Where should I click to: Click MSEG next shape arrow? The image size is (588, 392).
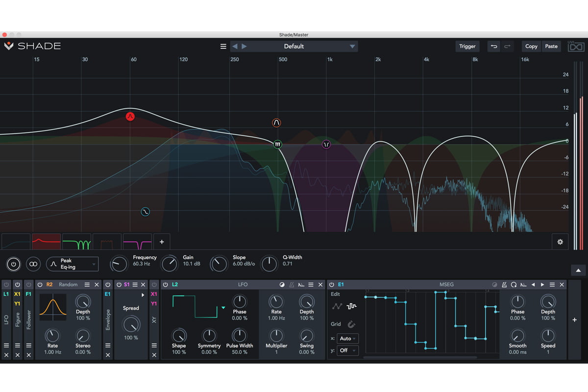542,285
